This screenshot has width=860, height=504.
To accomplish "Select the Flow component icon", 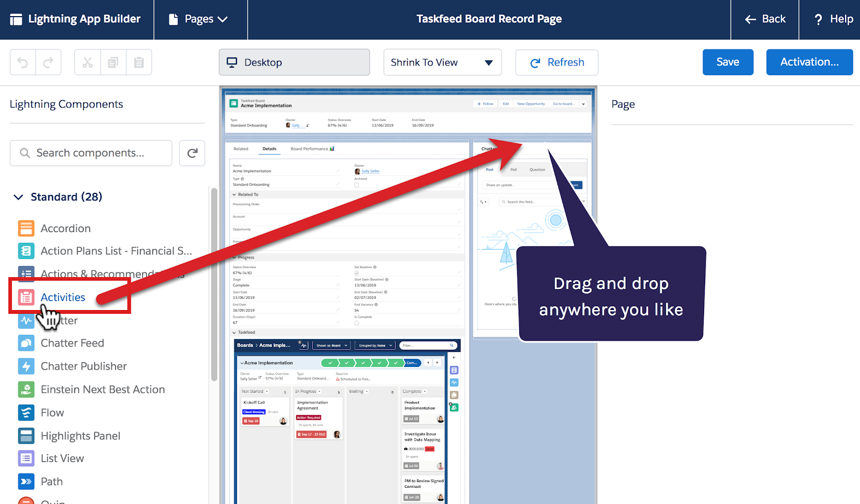I will [26, 412].
